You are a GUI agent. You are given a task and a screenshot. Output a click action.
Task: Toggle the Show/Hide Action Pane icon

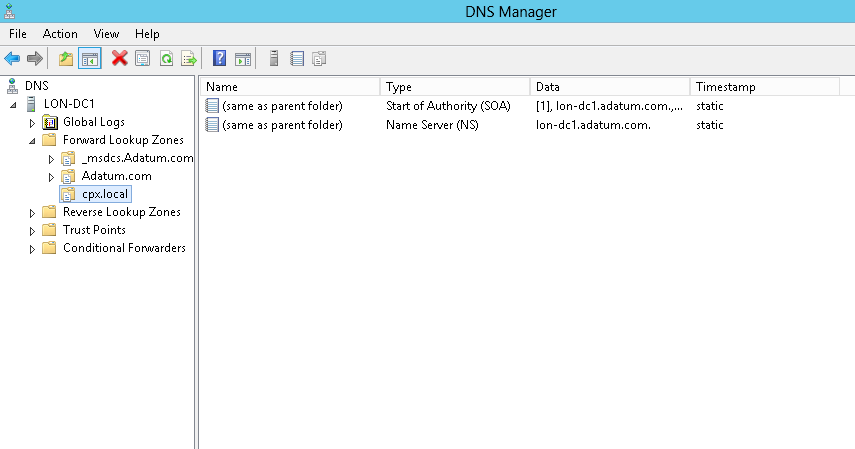(243, 58)
